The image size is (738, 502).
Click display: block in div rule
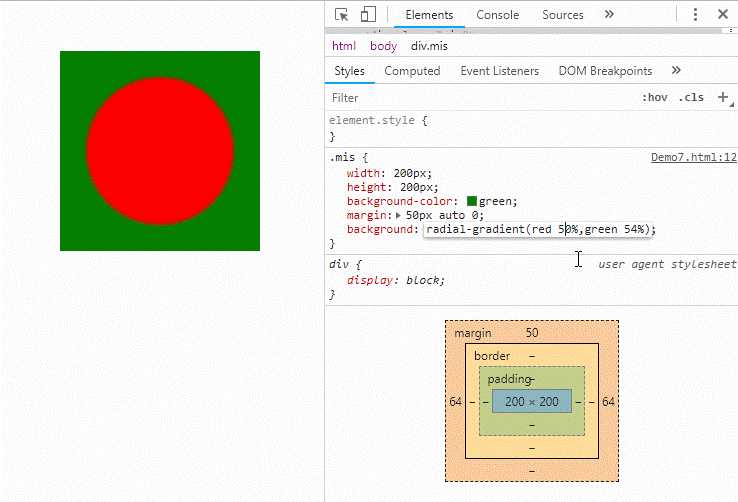tap(395, 280)
